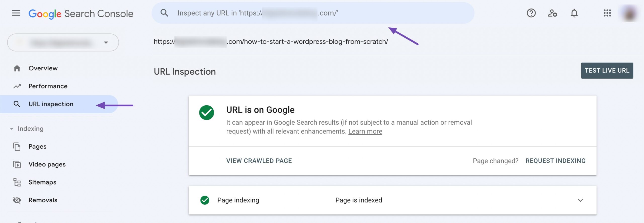This screenshot has width=644, height=223.
Task: Click VIEW CRAWLED PAGE
Action: (259, 161)
